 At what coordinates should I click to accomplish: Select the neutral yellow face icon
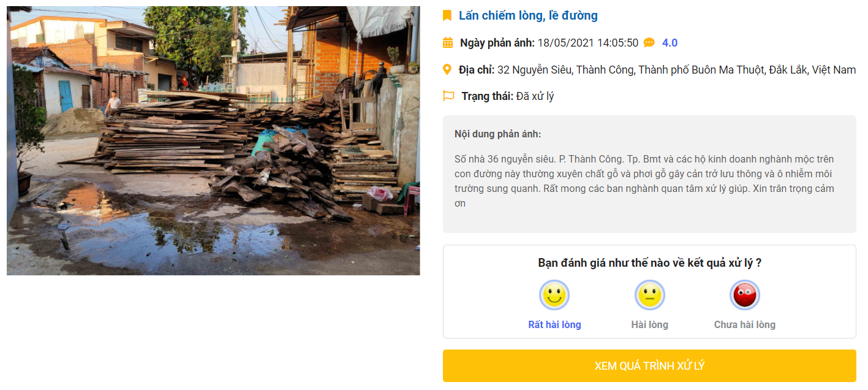click(x=649, y=296)
